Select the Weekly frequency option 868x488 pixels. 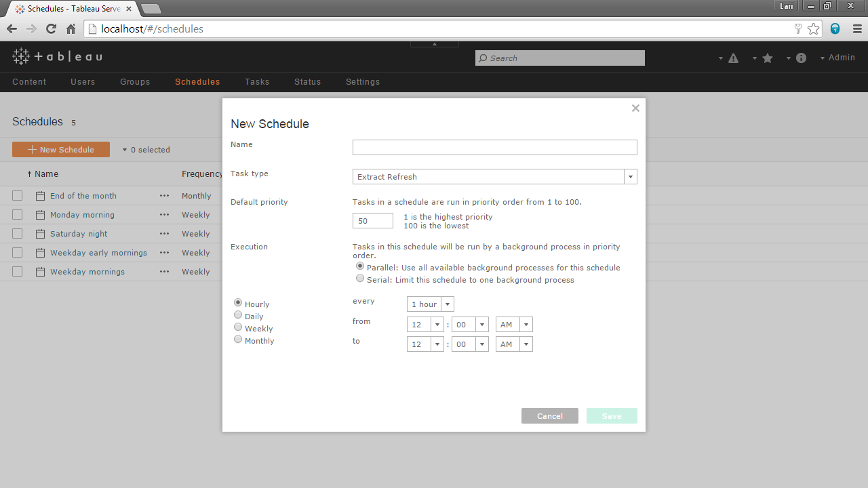tap(238, 327)
